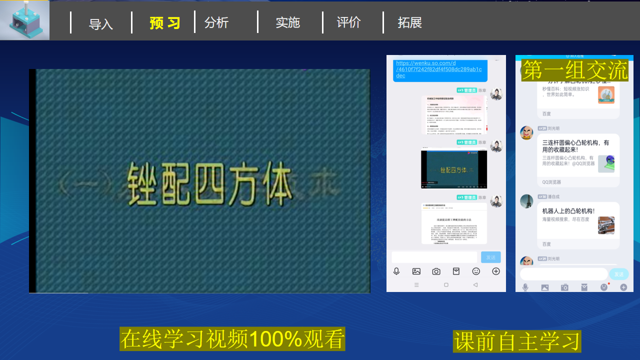Open the 三连杆圆偏心凸轮机构 shared card

(578, 161)
